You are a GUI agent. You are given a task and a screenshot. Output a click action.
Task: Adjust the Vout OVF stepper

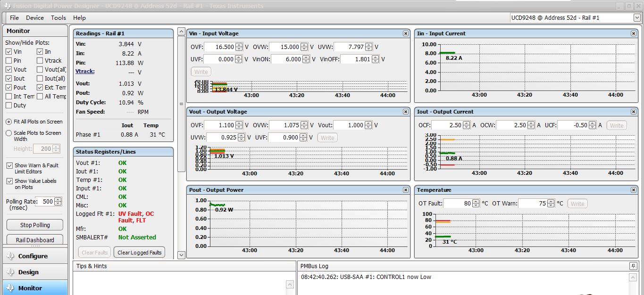click(239, 125)
